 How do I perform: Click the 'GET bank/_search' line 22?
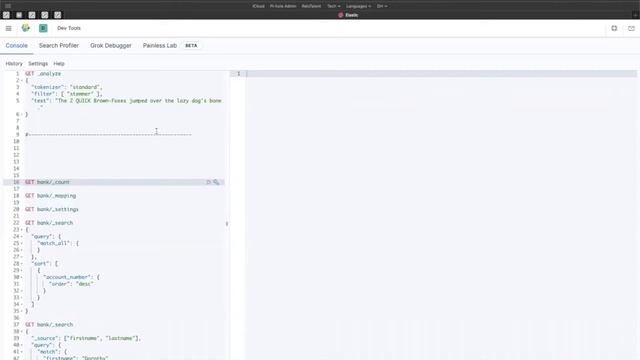tap(49, 223)
